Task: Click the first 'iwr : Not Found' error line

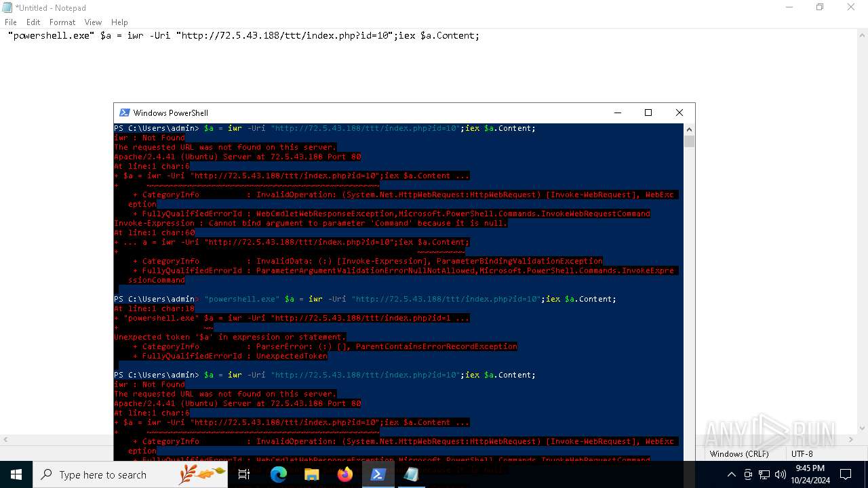Action: click(149, 138)
